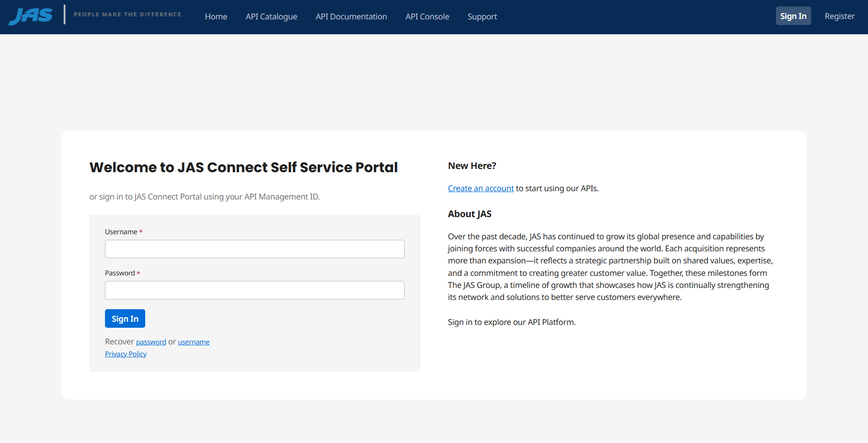Focus the Username input field
The image size is (868, 443).
click(x=254, y=249)
